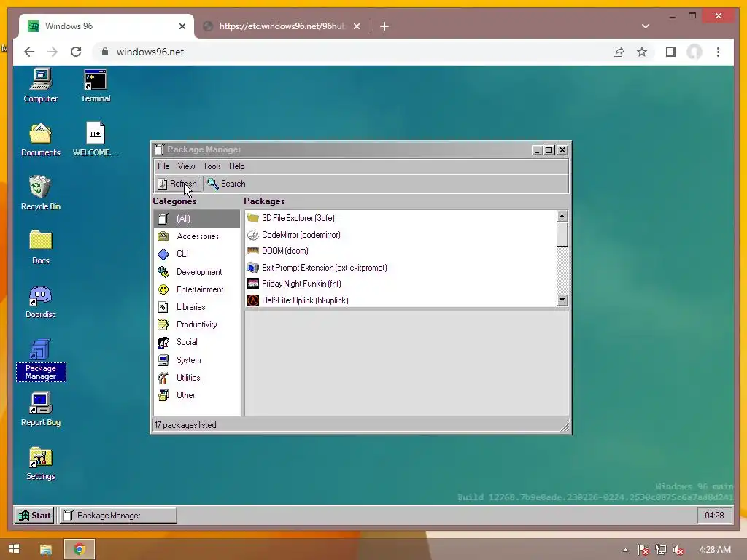Click the Package Manager taskbar button
The height and width of the screenshot is (560, 747).
[x=117, y=516]
